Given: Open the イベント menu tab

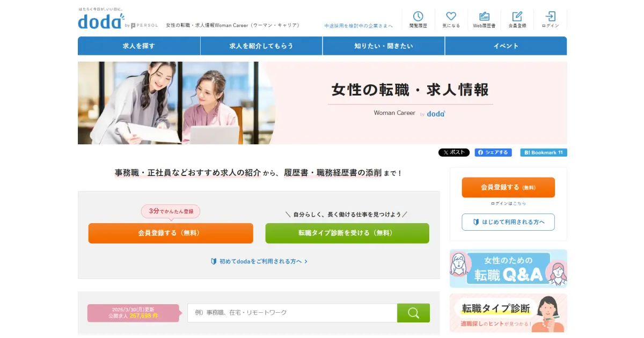Looking at the screenshot, I should 506,46.
